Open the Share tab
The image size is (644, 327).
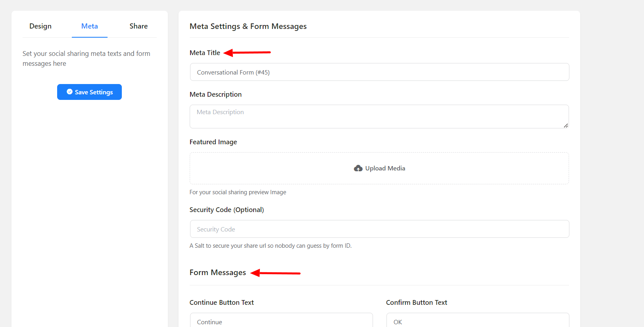coord(138,26)
